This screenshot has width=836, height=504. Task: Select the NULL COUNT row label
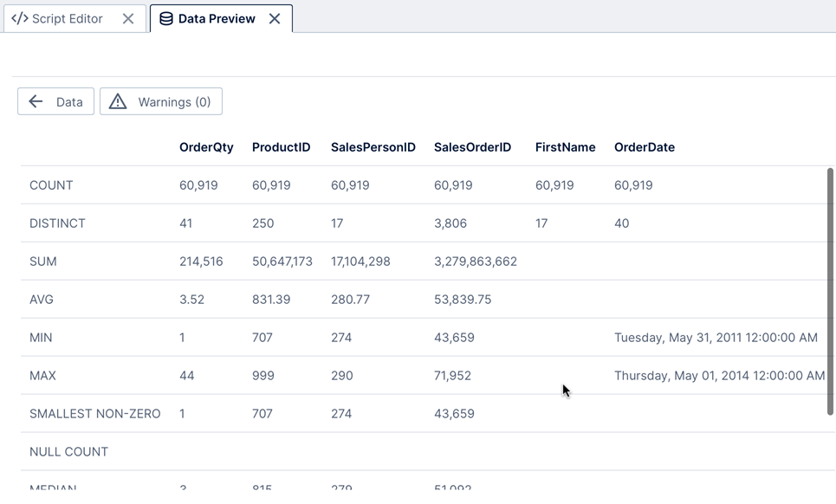tap(68, 451)
